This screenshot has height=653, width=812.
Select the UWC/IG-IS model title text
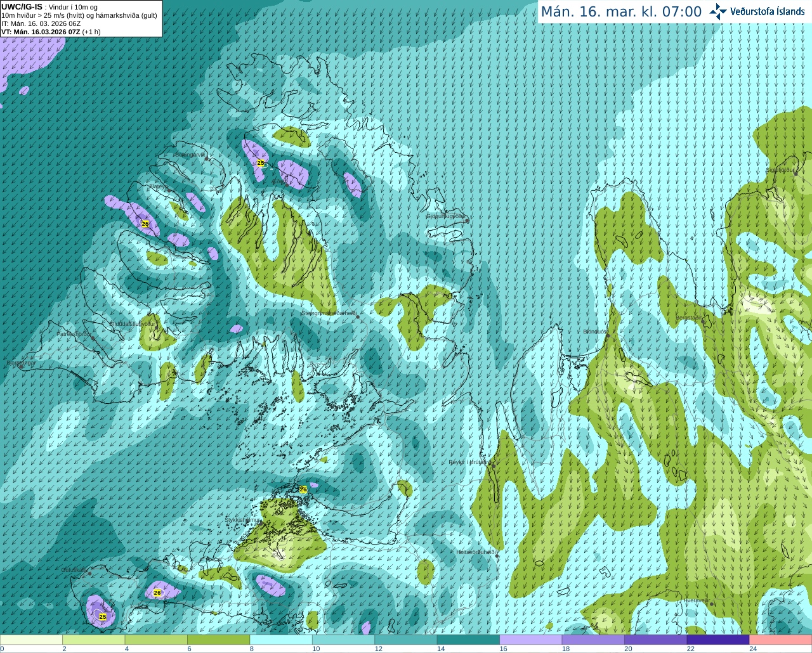coord(22,6)
